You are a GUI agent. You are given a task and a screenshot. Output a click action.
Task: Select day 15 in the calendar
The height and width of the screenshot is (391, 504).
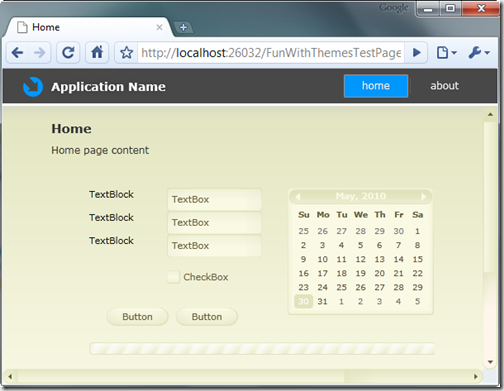coord(418,259)
